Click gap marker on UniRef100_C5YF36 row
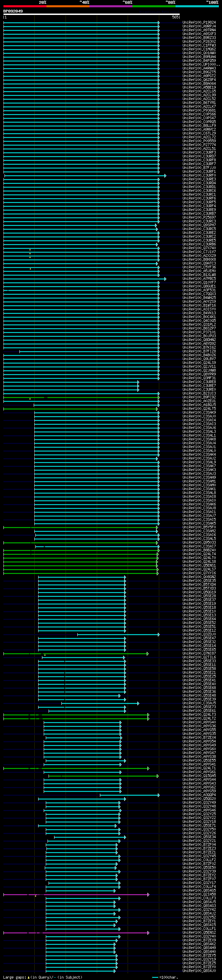 pos(31,269)
